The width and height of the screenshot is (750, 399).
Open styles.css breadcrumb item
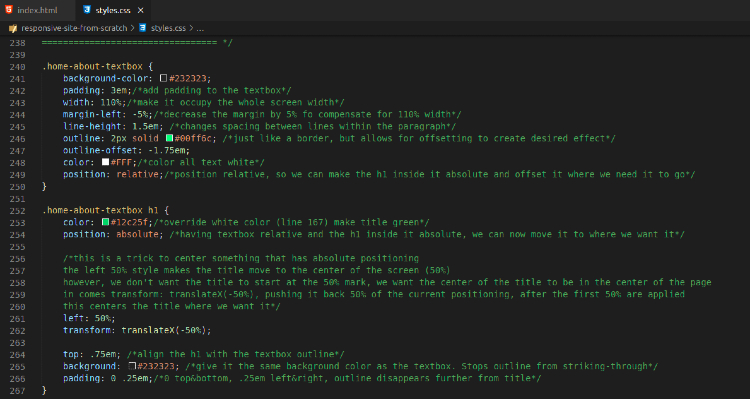168,28
